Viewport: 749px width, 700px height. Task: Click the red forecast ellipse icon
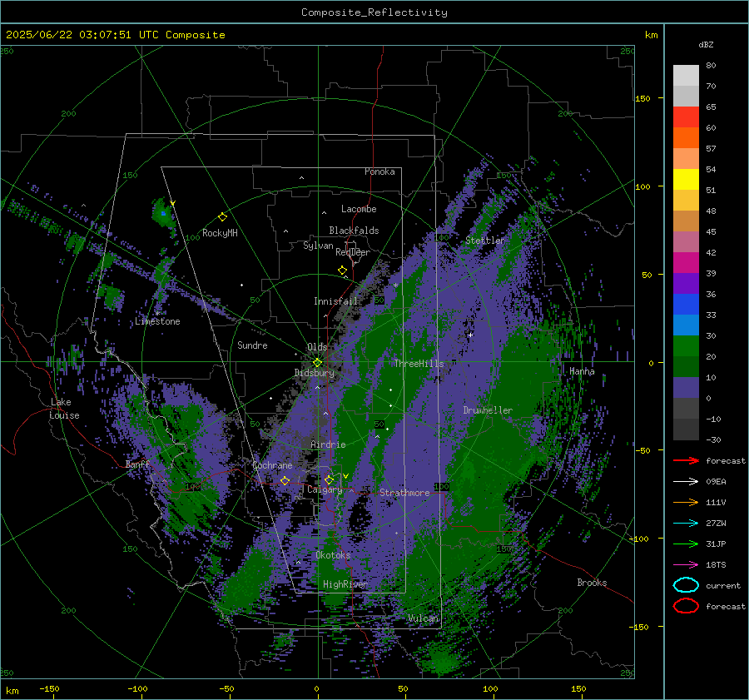coord(686,606)
